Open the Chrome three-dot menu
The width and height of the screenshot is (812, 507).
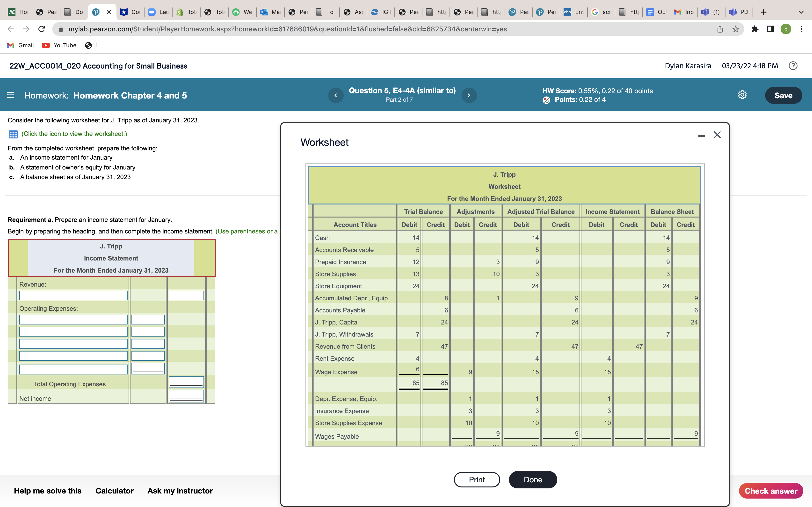tap(801, 29)
